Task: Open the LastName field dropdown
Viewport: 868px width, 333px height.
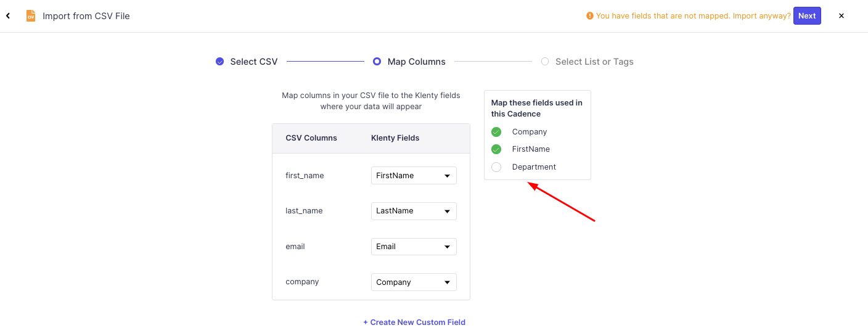Action: tap(414, 211)
